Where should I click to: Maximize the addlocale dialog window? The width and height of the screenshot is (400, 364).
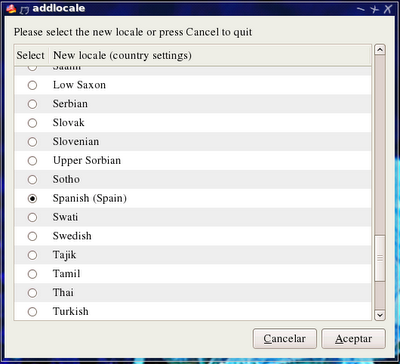[x=375, y=9]
